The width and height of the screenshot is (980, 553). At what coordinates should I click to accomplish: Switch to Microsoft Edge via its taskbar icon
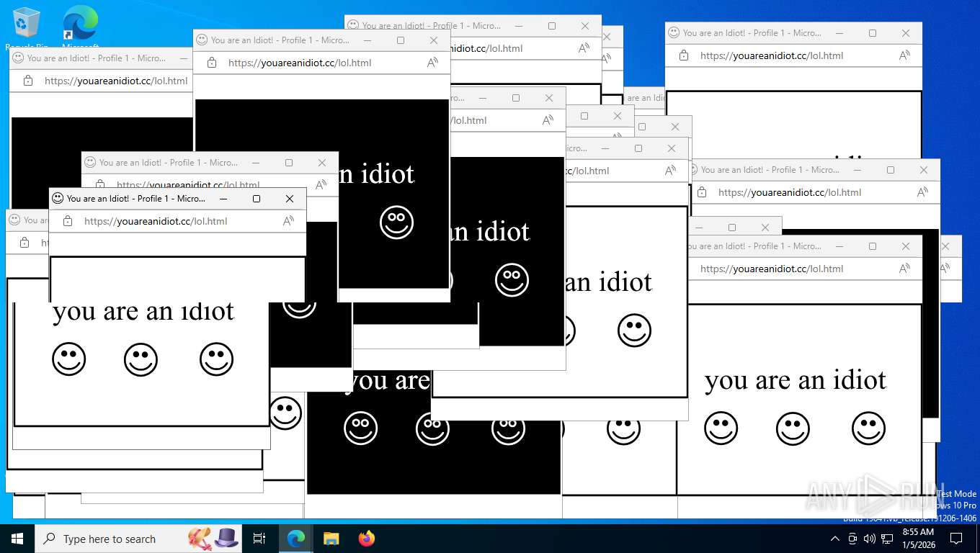(x=295, y=539)
